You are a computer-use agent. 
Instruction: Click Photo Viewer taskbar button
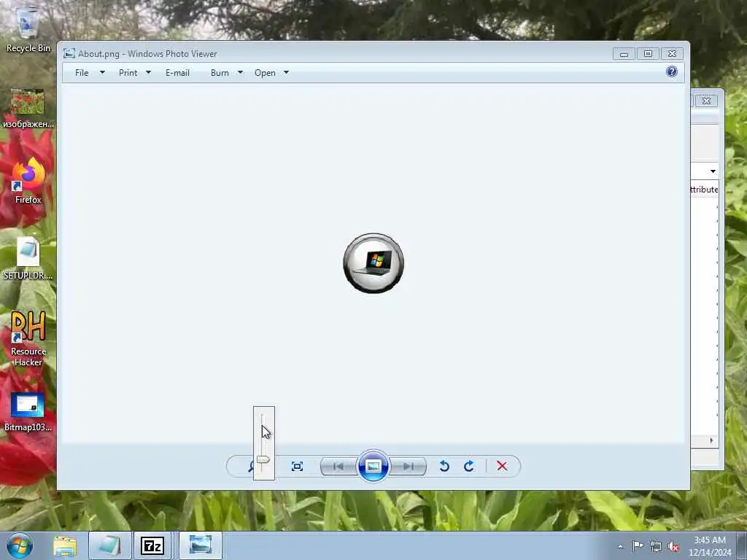pos(200,545)
